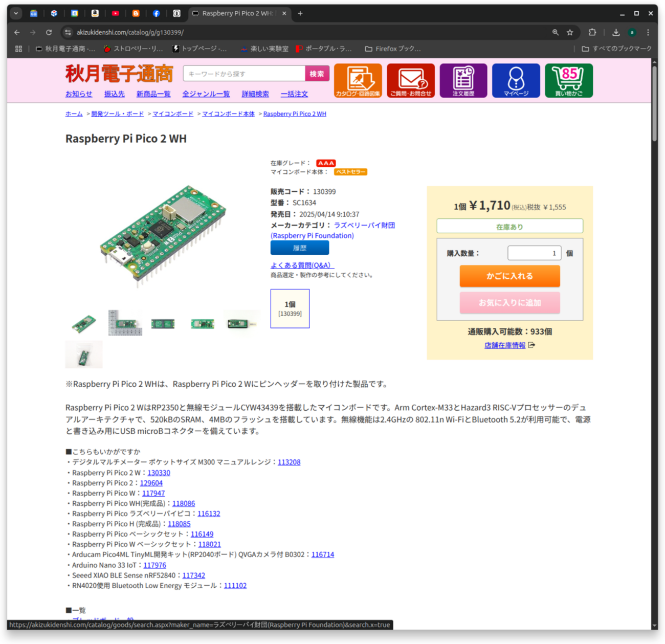Click the purchase quantity input field
Screen dimensions: 665x644
(x=534, y=253)
